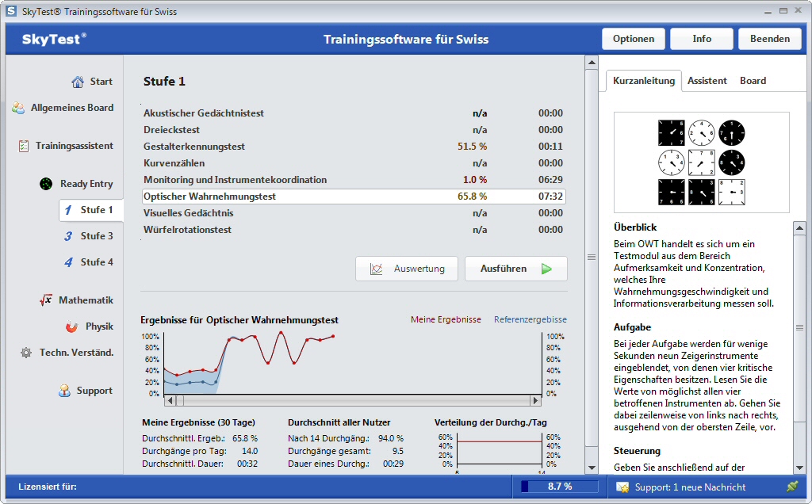The image size is (812, 504).
Task: Open the Support message envelope notification
Action: coord(622,487)
